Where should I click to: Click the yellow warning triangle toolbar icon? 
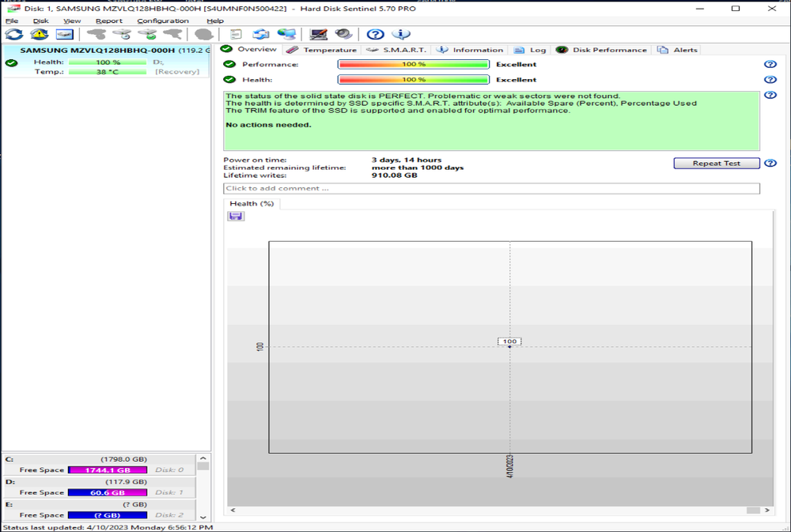[40, 35]
